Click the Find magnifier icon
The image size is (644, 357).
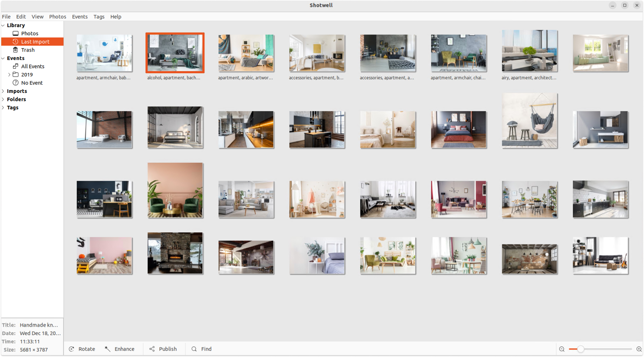click(x=194, y=349)
